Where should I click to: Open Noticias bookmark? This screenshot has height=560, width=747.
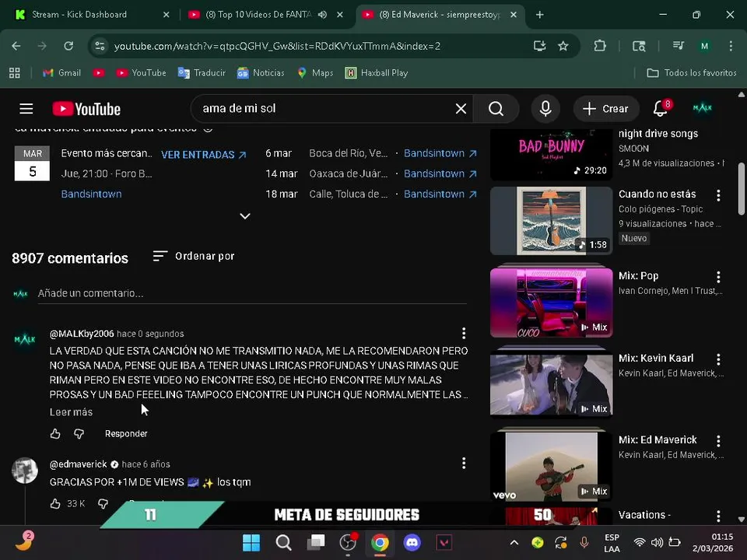click(261, 73)
